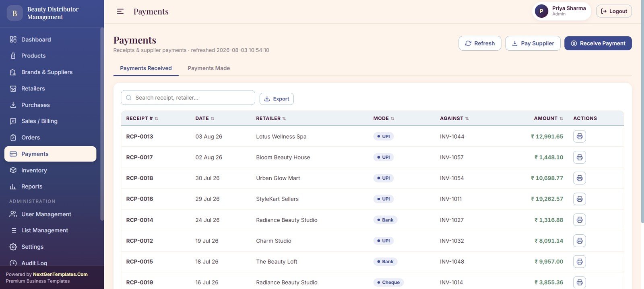Print receipt RCP-0019
This screenshot has height=289, width=644.
tap(579, 282)
